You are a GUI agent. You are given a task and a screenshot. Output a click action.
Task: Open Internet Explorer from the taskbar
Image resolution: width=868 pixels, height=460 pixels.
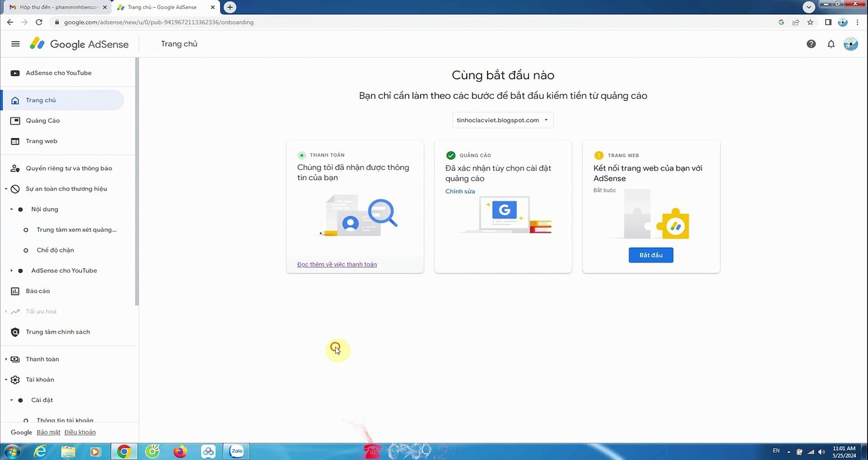[x=40, y=452]
